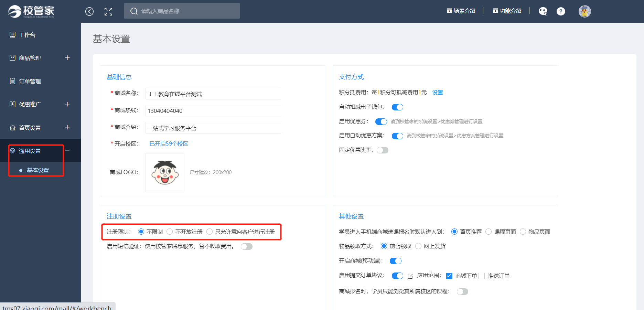Open WeChat chat icon in header
Viewport: 644px width, 310px height.
click(543, 11)
